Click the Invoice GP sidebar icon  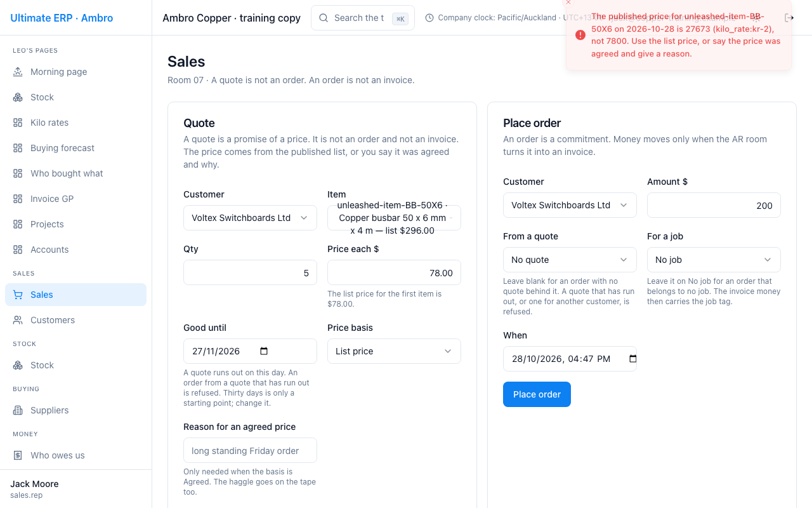pyautogui.click(x=18, y=199)
